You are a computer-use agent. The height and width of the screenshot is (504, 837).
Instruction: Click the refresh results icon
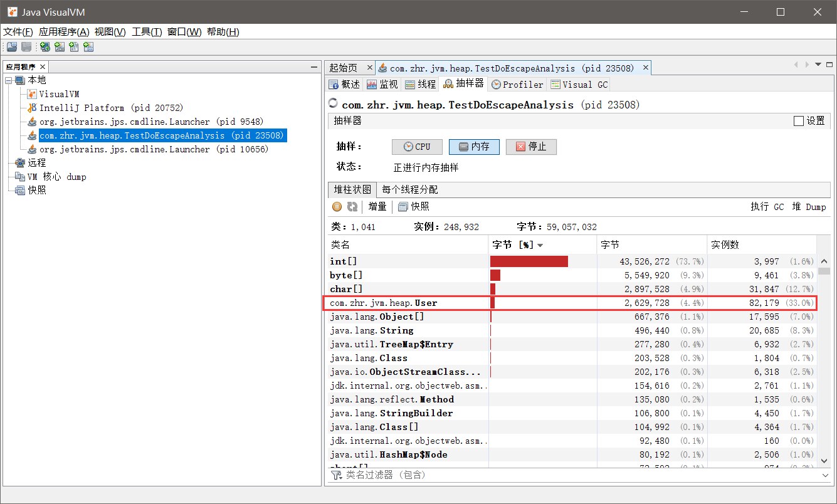click(x=352, y=207)
